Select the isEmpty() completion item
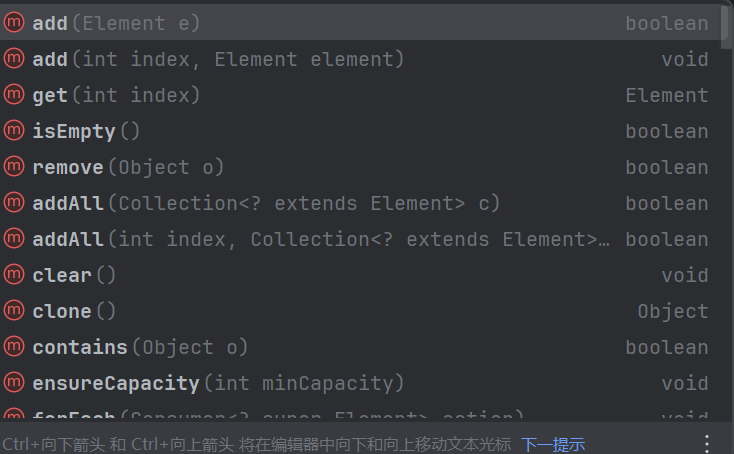The image size is (734, 454). [x=86, y=131]
